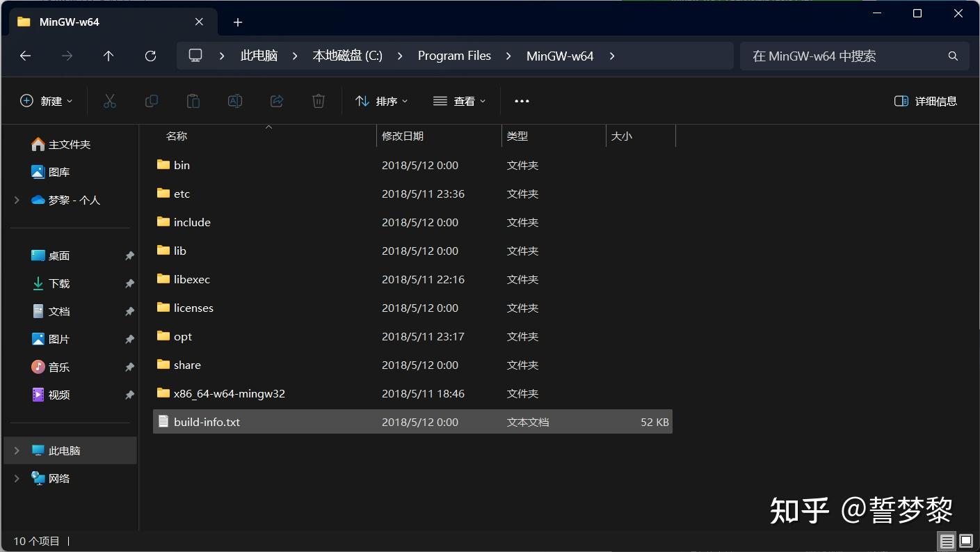
Task: Add a new tab with plus button
Action: pos(237,22)
